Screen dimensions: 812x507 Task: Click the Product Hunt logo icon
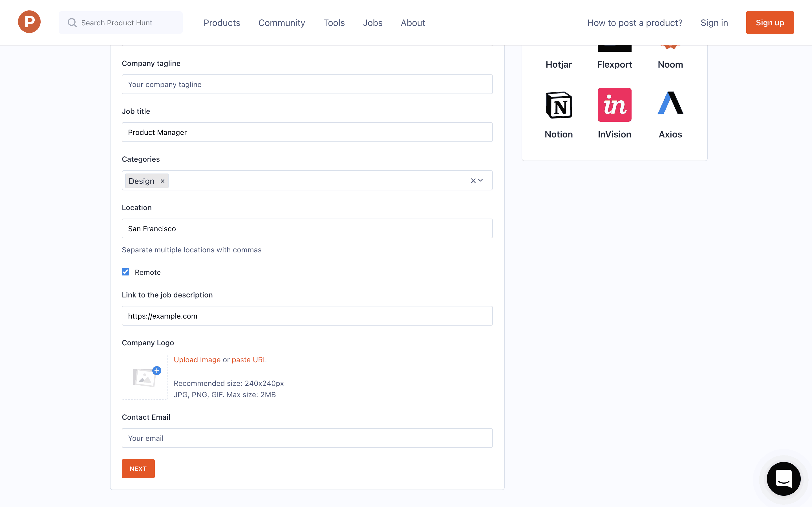pos(29,22)
